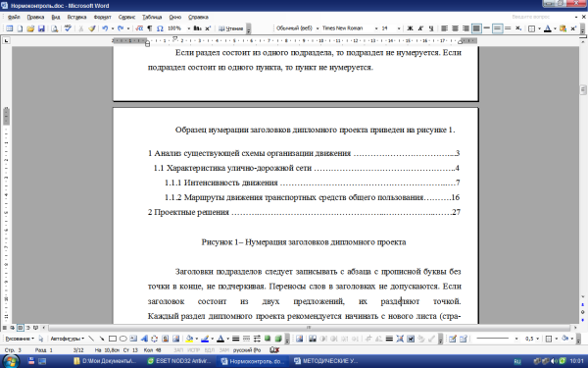Click the format painter brush
This screenshot has height=368, width=588.
92,28
